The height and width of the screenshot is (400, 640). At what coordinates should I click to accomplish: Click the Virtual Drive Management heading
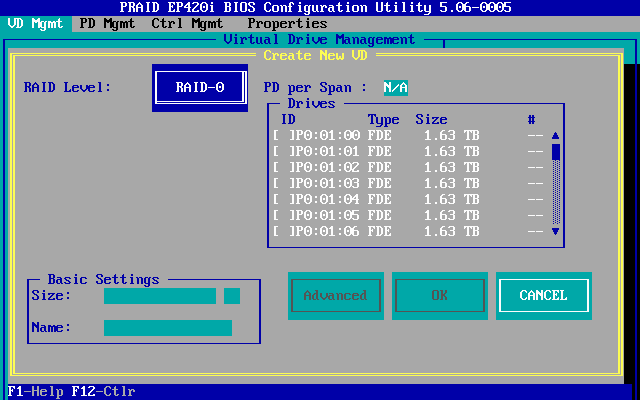(x=320, y=40)
